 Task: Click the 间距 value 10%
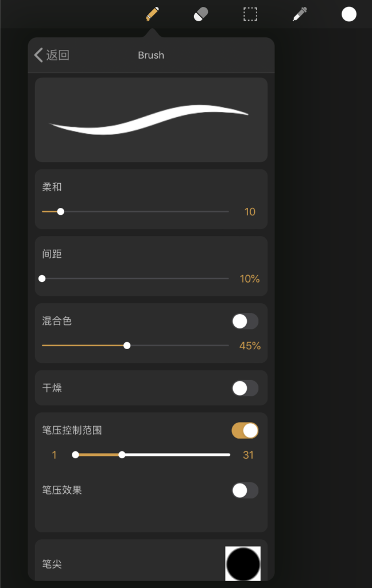pyautogui.click(x=250, y=278)
